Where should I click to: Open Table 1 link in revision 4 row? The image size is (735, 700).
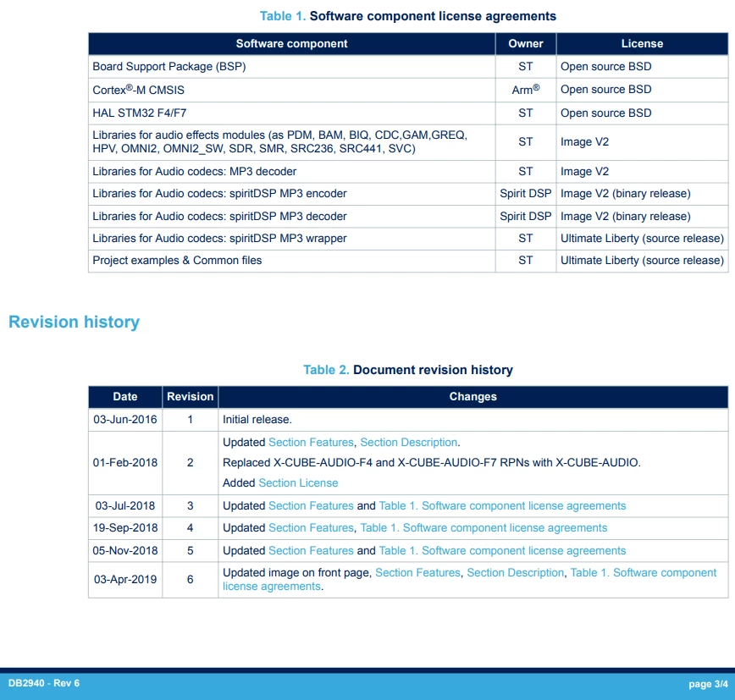pos(484,527)
